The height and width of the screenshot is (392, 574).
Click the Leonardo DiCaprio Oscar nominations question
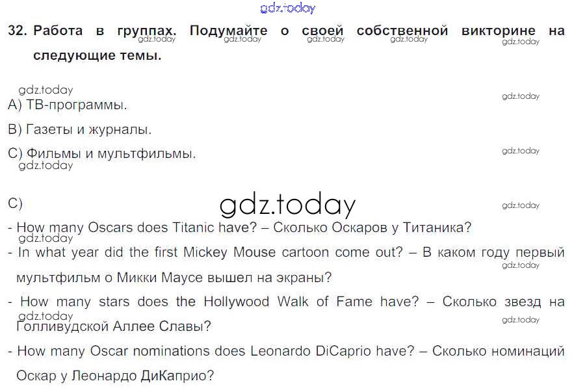(215, 351)
